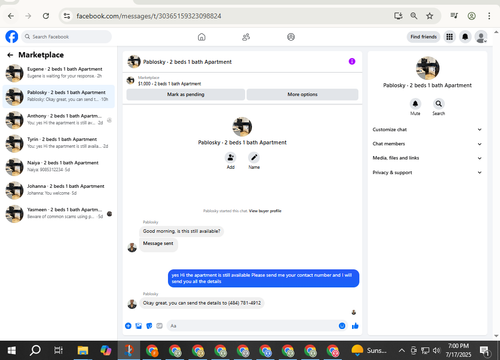Screen dimensions: 500x360
Task: Click the Search Facebook field
Action: 67,37
